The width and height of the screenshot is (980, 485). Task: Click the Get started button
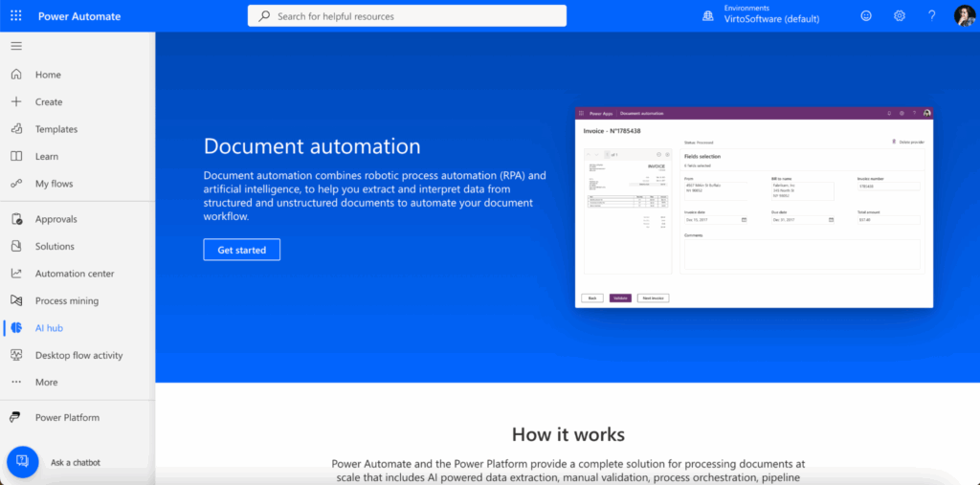click(242, 250)
